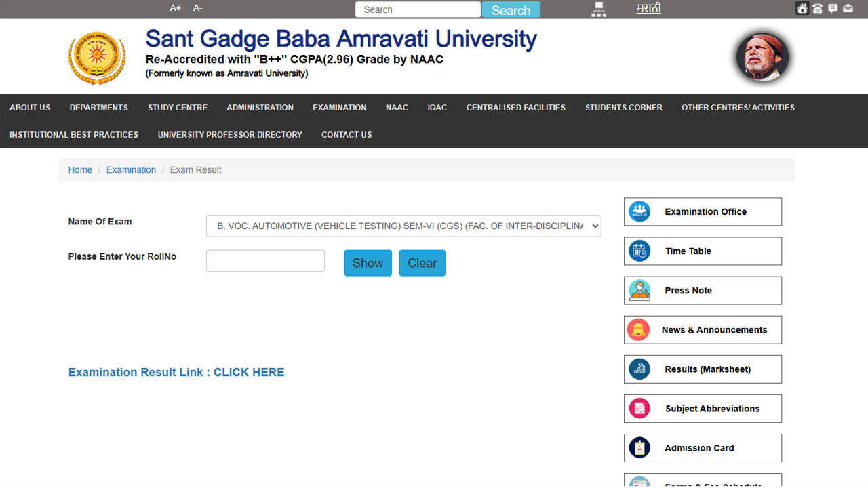
Task: Click the Search text field
Action: point(418,9)
